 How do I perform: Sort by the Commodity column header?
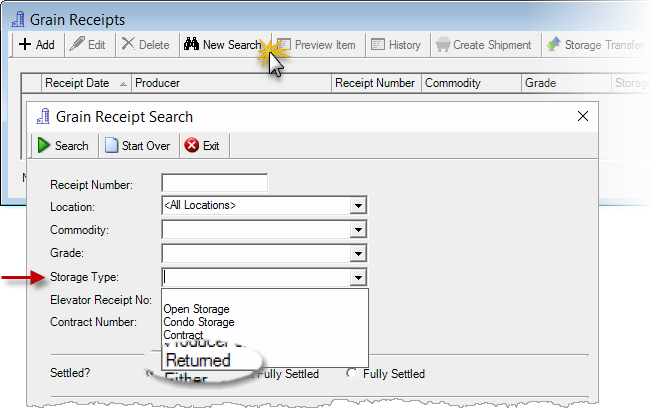coord(471,83)
